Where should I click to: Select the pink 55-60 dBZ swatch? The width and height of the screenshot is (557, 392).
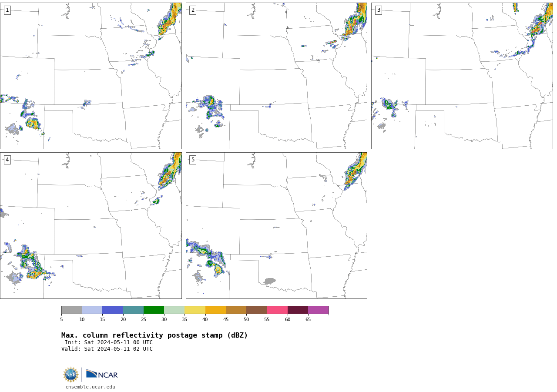point(277,310)
